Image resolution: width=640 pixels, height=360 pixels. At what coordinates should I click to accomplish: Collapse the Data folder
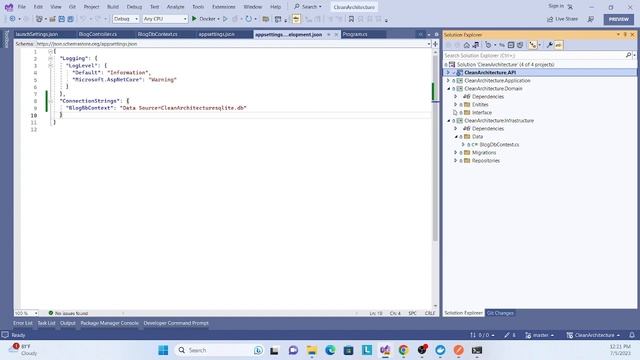coord(456,137)
